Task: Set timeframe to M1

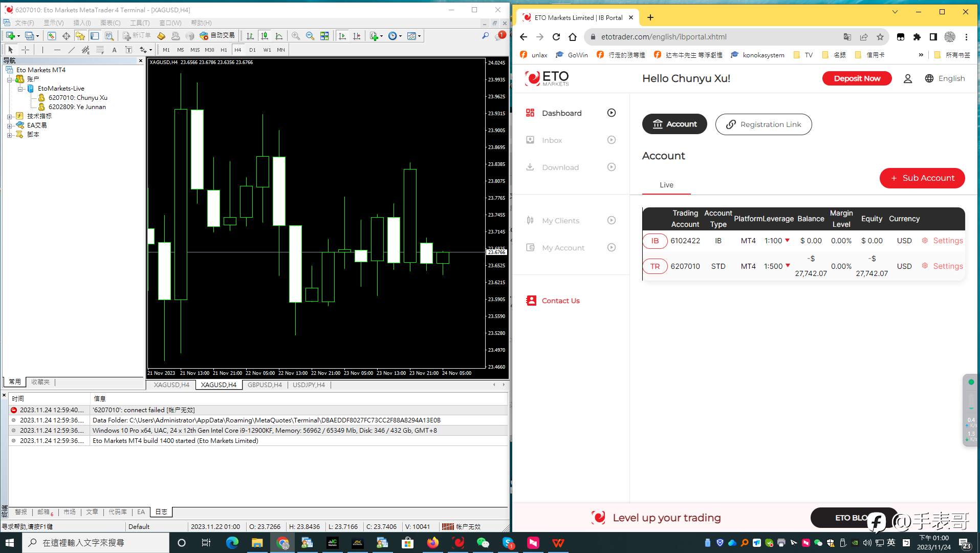Action: [166, 50]
